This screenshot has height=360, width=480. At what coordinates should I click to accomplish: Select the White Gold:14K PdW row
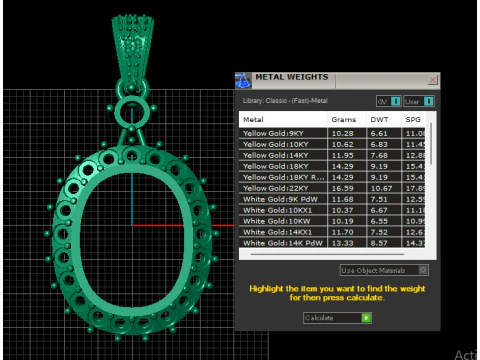332,243
